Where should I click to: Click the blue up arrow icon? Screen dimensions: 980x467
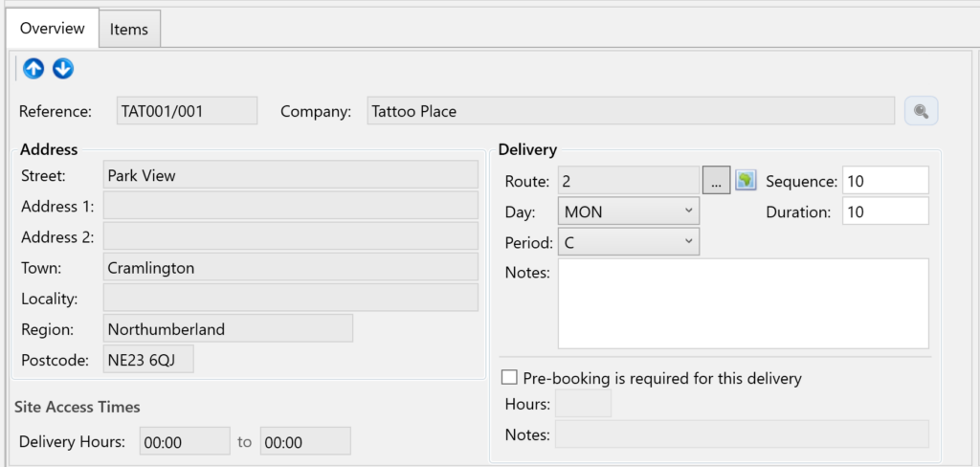tap(33, 69)
